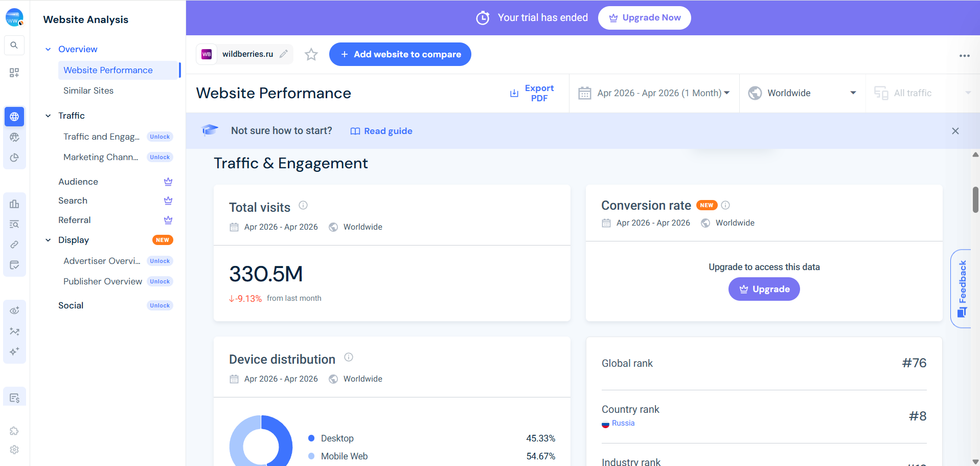Click Export PDF button
Image resolution: width=980 pixels, height=466 pixels.
532,93
